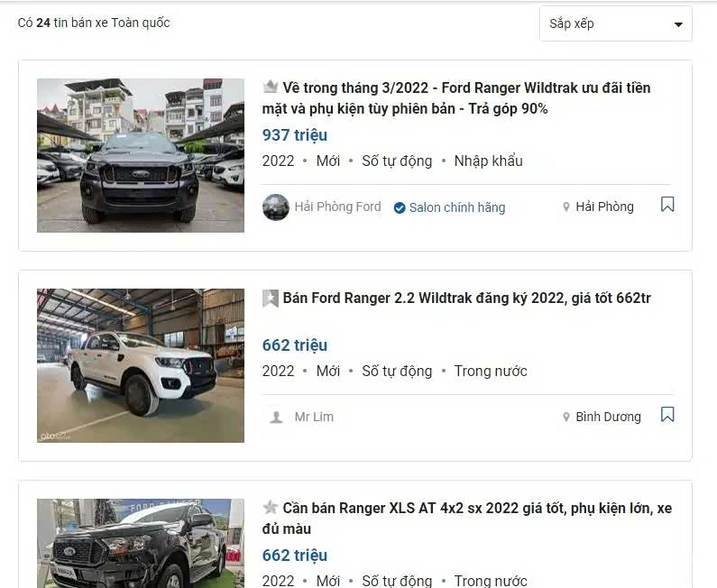Click the Mr Lim seller name
This screenshot has width=717, height=588.
coord(314,417)
